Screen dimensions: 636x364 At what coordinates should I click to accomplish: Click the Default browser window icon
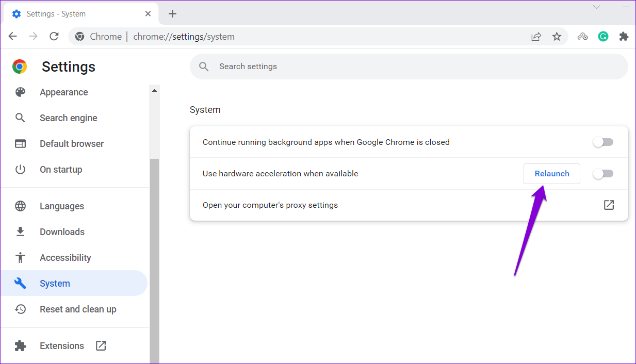pyautogui.click(x=20, y=144)
